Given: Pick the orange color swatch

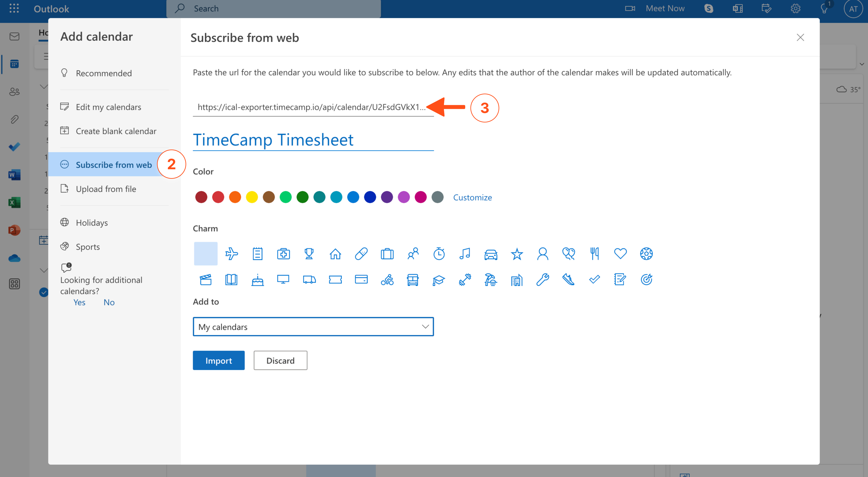Looking at the screenshot, I should 235,197.
